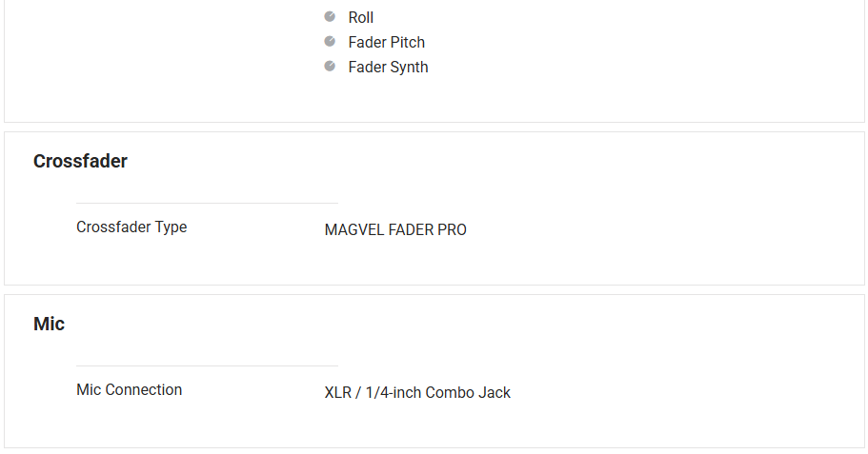The width and height of the screenshot is (868, 454).
Task: Click the bullet icon beside Roll
Action: (330, 17)
